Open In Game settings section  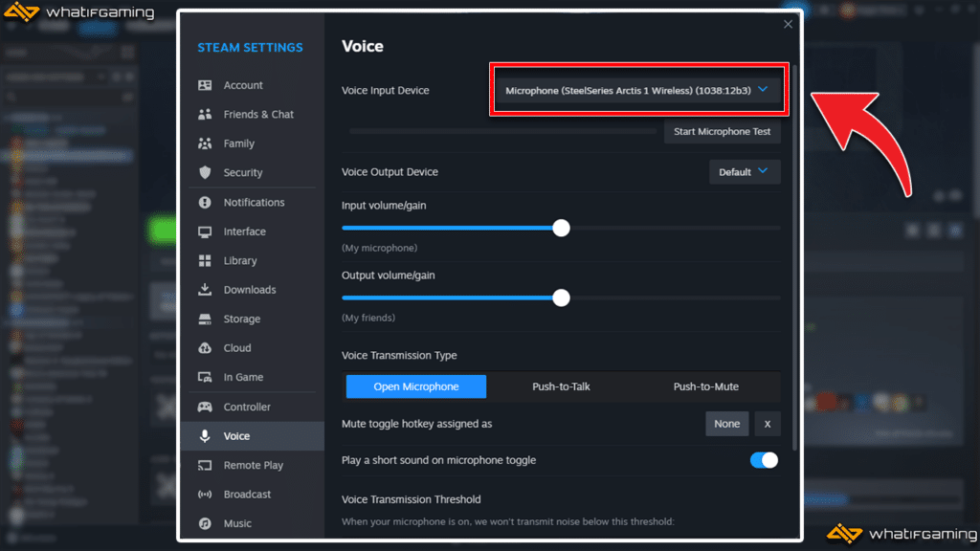point(253,377)
